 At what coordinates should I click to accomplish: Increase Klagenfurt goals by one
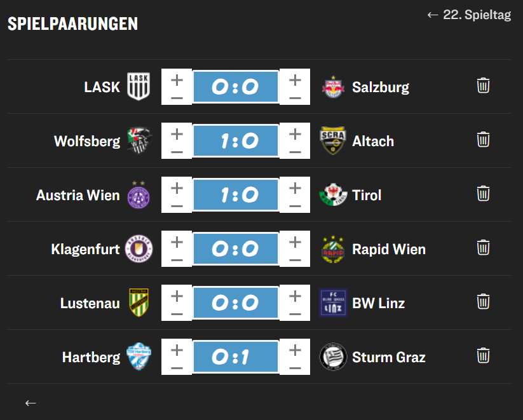(177, 241)
